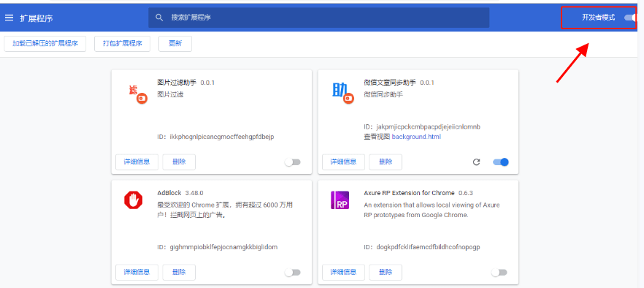Viewport: 644px width, 288px height.
Task: Click the Axure version 0.6.3 text
Action: coord(466,193)
